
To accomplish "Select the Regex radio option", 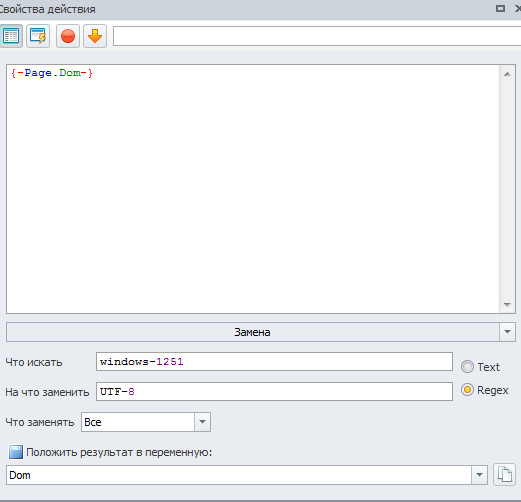I will [467, 390].
